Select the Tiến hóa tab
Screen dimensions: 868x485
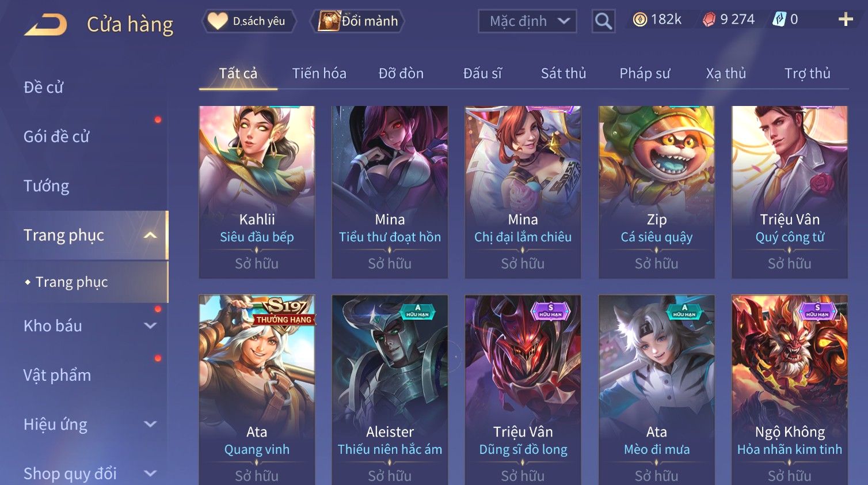(319, 73)
